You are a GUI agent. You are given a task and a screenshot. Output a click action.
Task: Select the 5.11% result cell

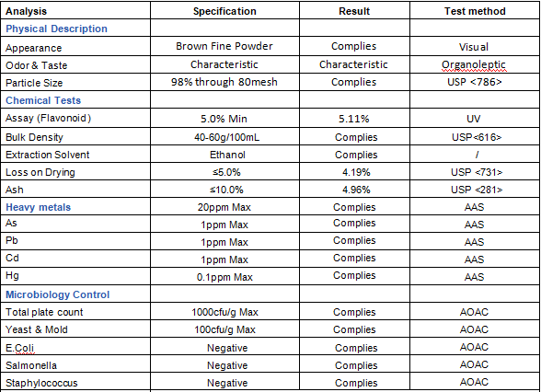tap(354, 119)
